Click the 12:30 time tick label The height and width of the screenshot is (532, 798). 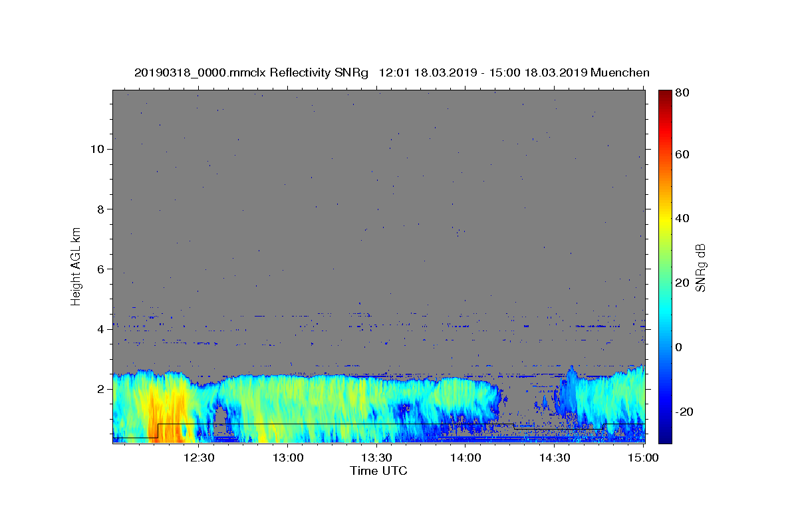click(198, 458)
